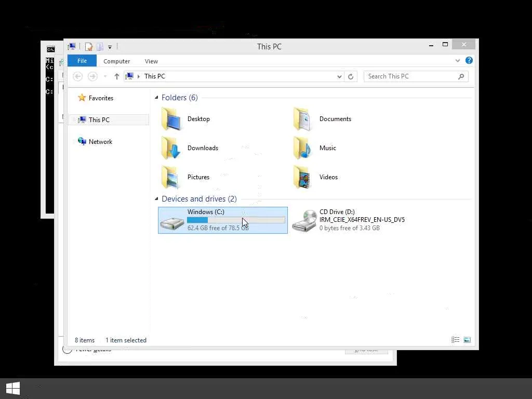Click the C: drive usage bar
The width and height of the screenshot is (532, 399).
236,220
